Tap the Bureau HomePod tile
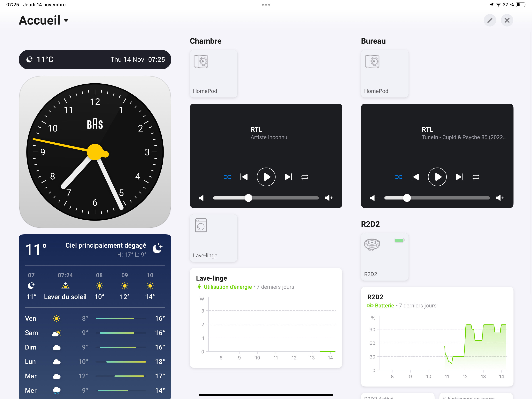Image resolution: width=532 pixels, height=399 pixels. (385, 74)
